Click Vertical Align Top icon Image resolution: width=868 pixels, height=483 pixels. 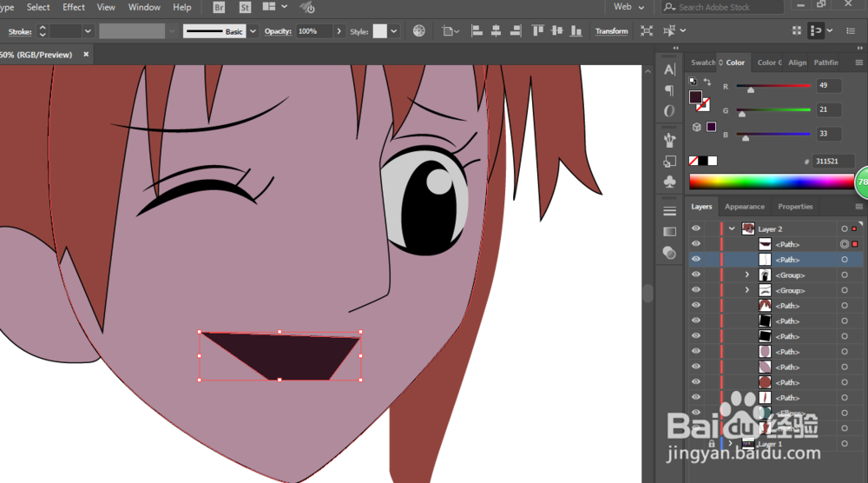click(537, 31)
